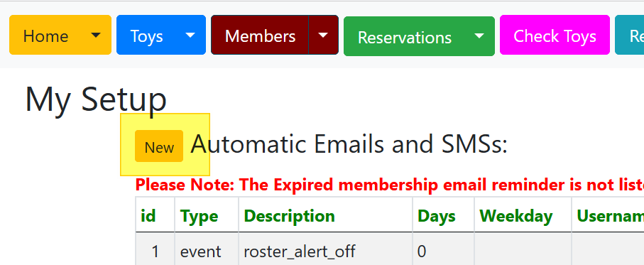Image resolution: width=644 pixels, height=265 pixels.
Task: Expand the Toys dropdown arrow
Action: pyautogui.click(x=190, y=36)
